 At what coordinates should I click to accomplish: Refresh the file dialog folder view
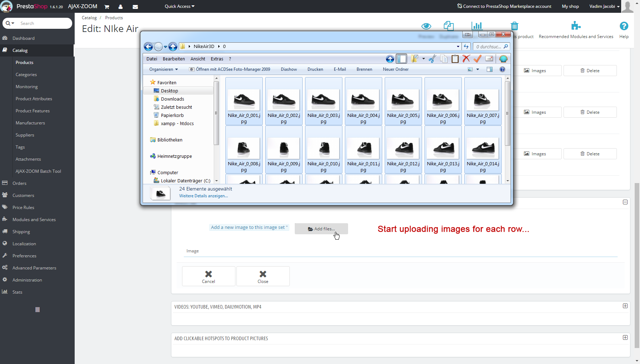click(466, 47)
